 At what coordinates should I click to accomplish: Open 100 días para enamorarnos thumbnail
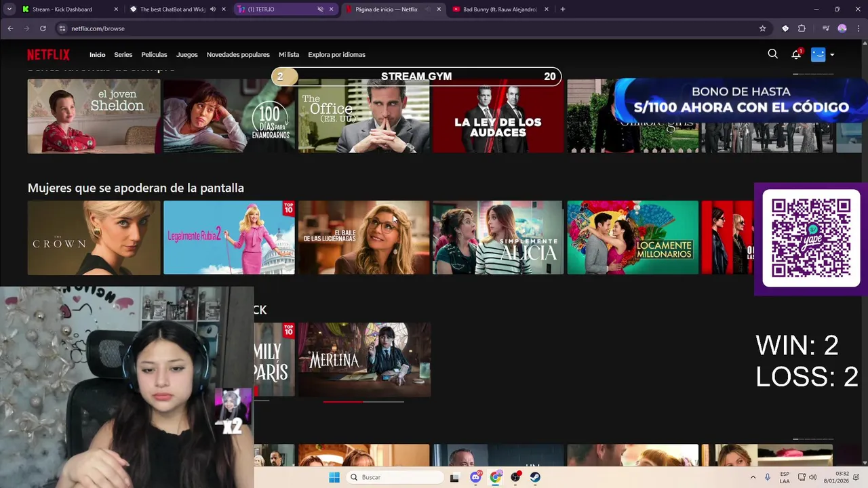coord(229,116)
